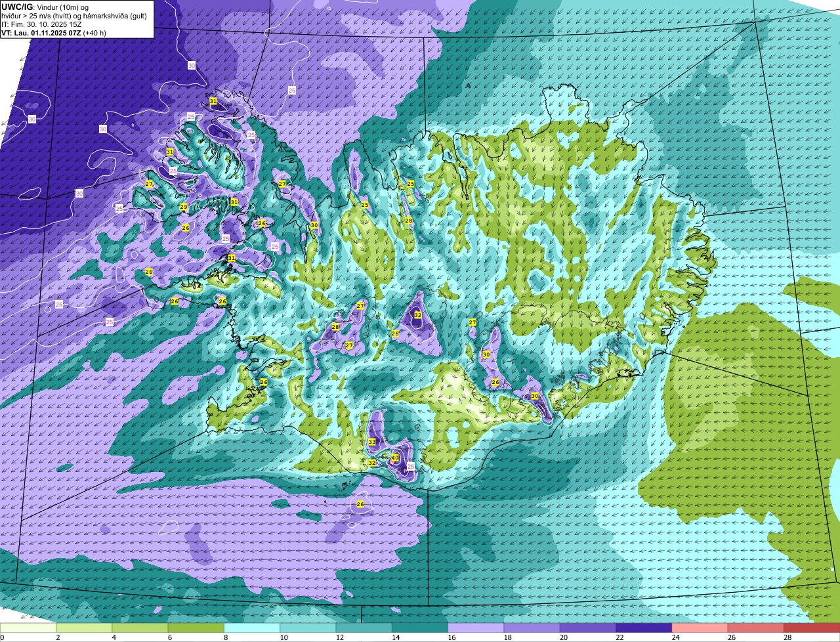
Task: Select the yellow-green 4–6 legend swatch
Action: coord(140,628)
